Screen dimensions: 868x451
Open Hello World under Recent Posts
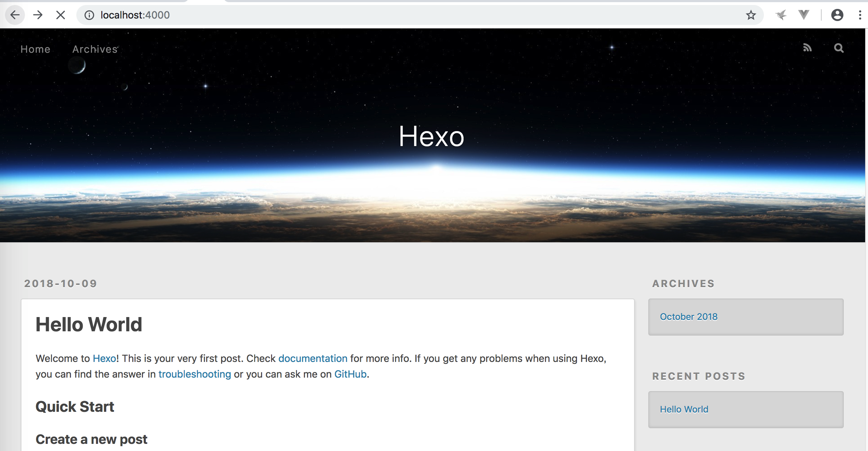click(684, 409)
